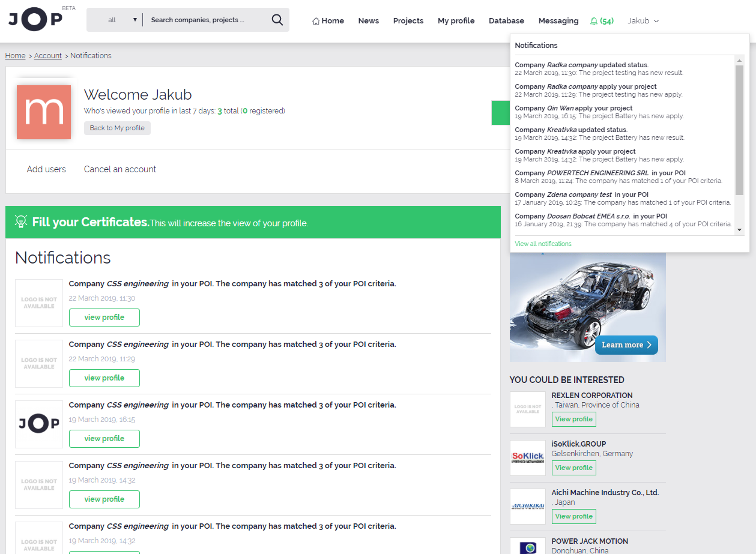The height and width of the screenshot is (554, 756).
Task: Click the search magnifier icon
Action: [x=277, y=20]
